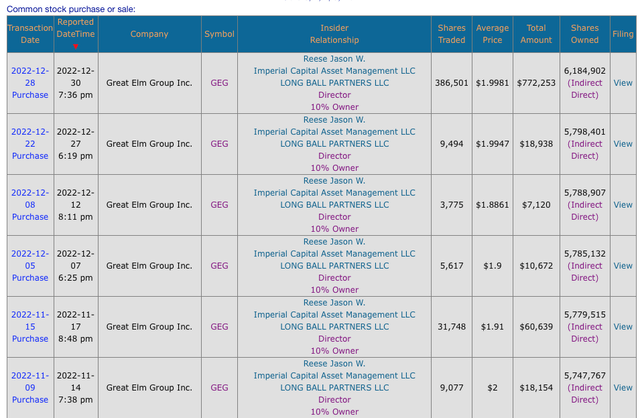The height and width of the screenshot is (418, 640).
Task: View filing for the 5,617 shares purchase
Action: point(623,266)
